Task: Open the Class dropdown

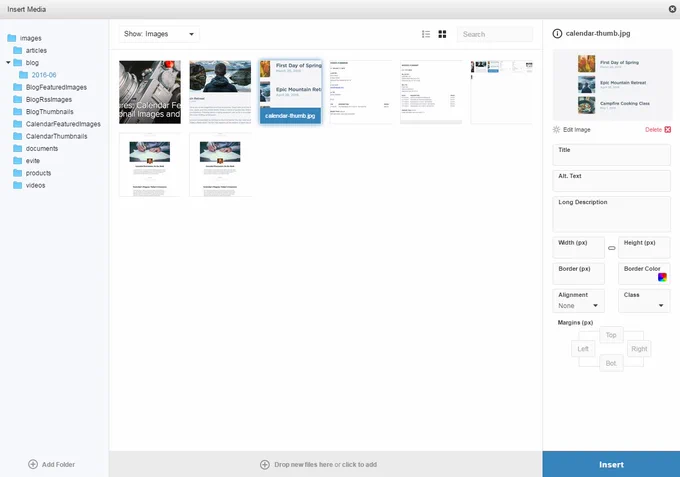Action: 644,301
